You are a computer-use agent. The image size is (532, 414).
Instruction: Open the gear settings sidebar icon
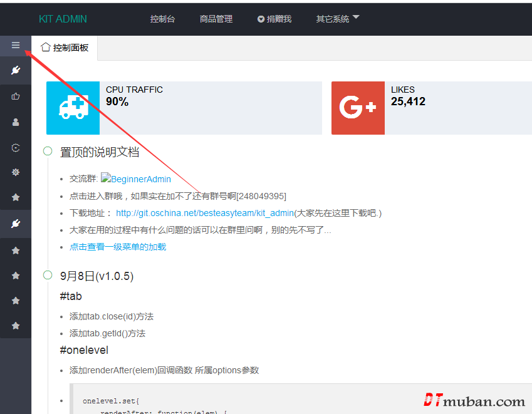click(16, 172)
